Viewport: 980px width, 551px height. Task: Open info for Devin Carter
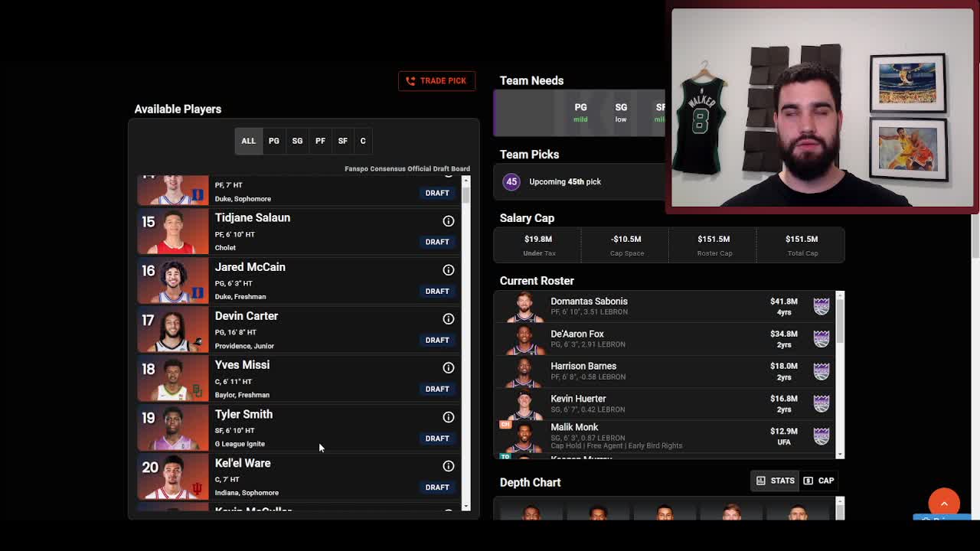pyautogui.click(x=449, y=319)
